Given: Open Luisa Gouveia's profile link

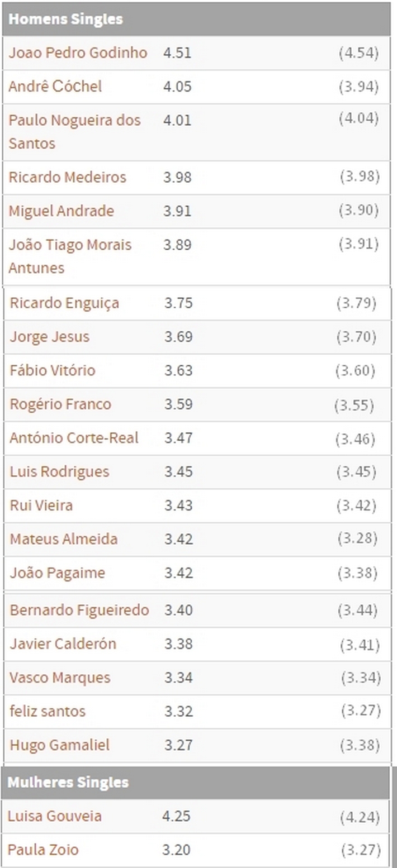Looking at the screenshot, I should coord(54,816).
